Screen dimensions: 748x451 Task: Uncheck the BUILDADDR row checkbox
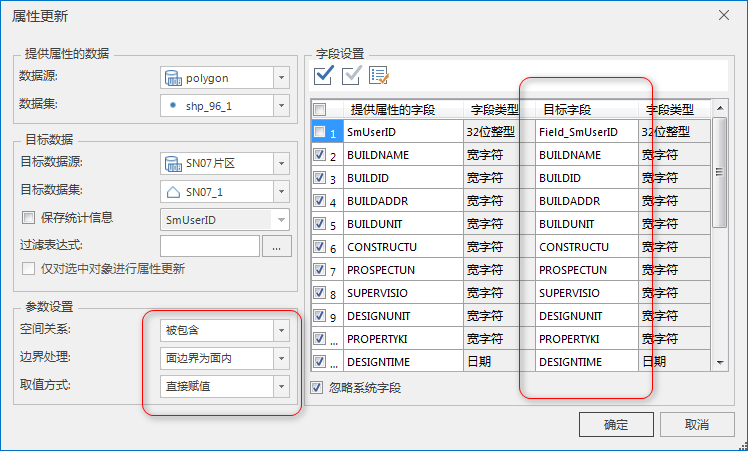tap(320, 200)
